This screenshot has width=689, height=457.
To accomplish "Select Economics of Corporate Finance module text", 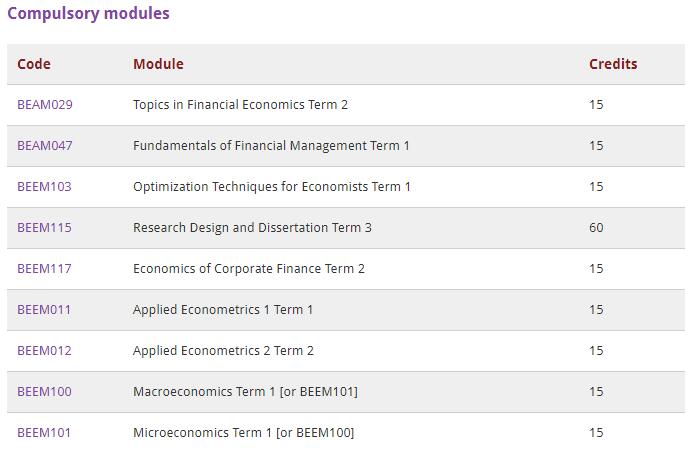I will pos(249,269).
